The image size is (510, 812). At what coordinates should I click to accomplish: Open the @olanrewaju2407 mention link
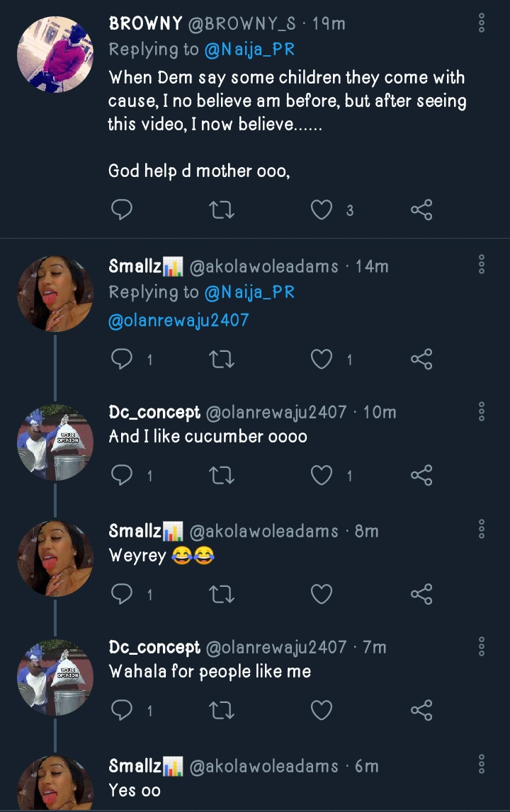pos(178,320)
